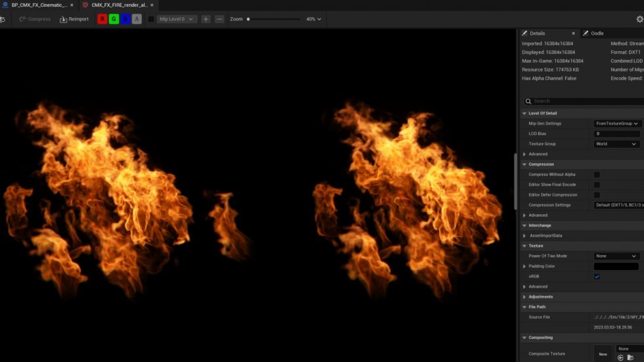Switch to the Oodle tab
The width and height of the screenshot is (644, 362).
[596, 33]
